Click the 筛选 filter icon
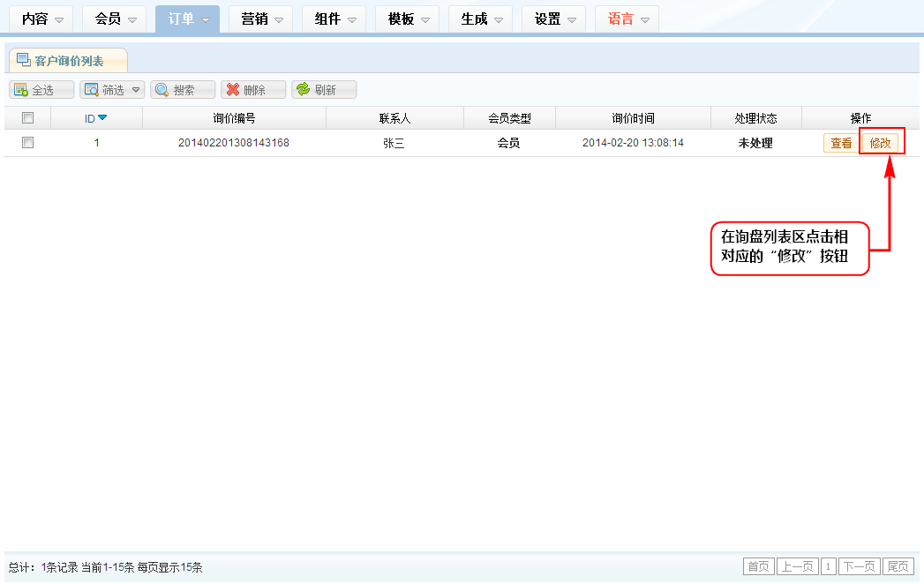The image size is (924, 584). [91, 90]
